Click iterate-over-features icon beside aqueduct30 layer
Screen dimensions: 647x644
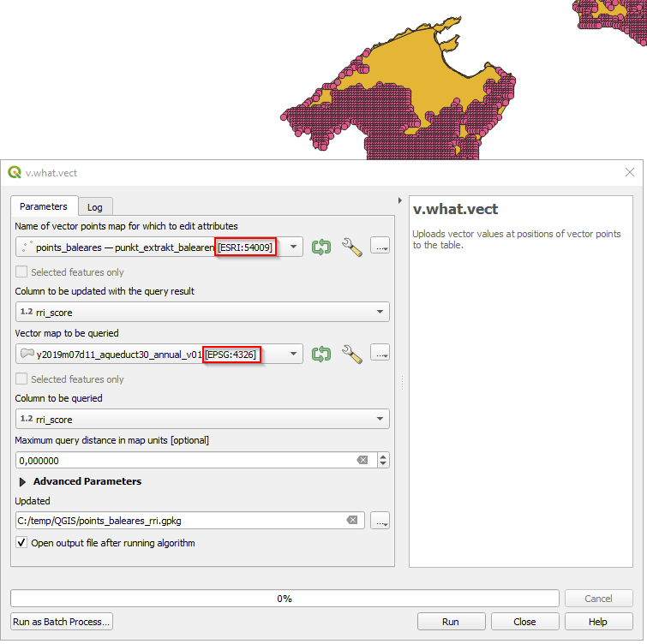point(321,355)
